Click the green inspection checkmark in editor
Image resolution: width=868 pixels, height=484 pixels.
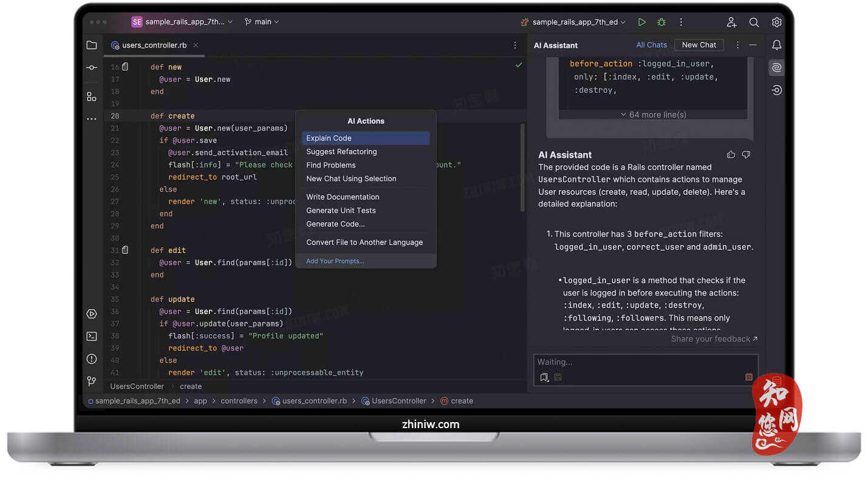(519, 64)
